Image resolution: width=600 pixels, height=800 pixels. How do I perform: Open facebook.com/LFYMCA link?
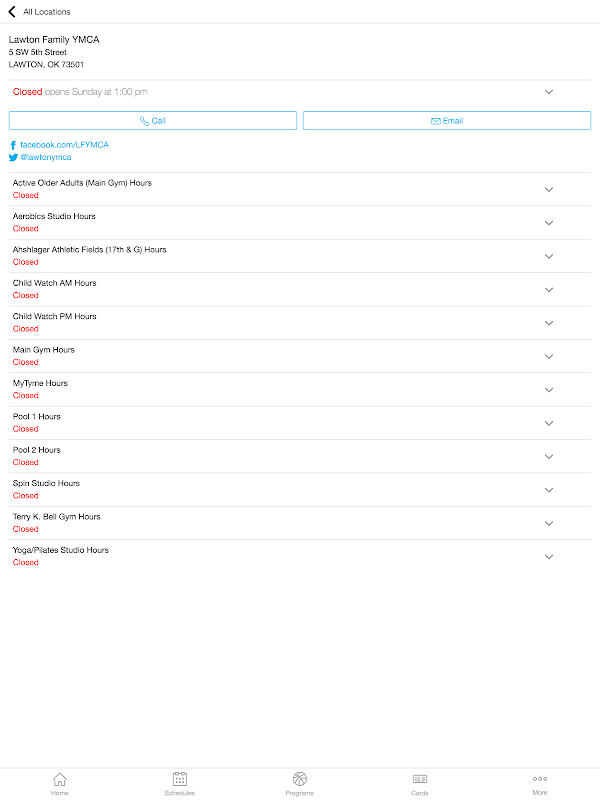(x=64, y=145)
